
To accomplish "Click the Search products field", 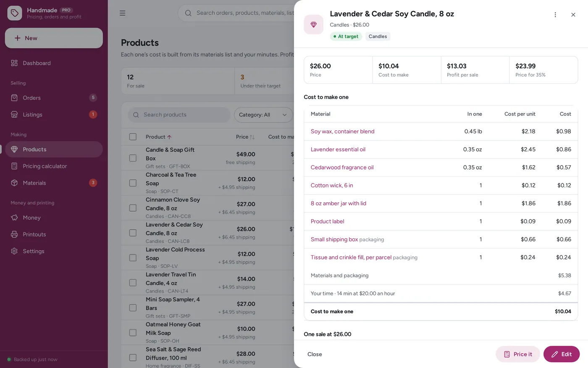I will click(179, 115).
